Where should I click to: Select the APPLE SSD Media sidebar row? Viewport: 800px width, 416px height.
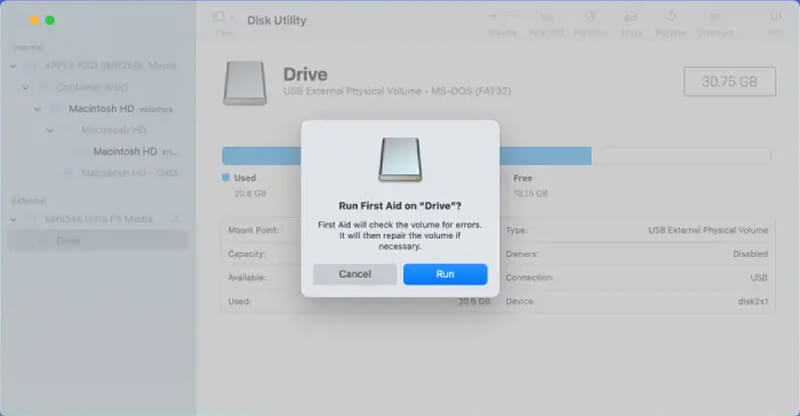click(97, 66)
